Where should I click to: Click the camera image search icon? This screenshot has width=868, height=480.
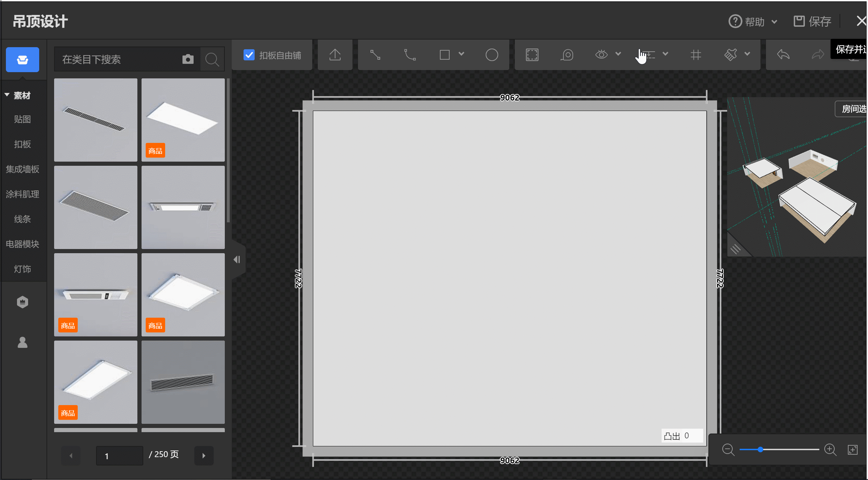pos(188,59)
